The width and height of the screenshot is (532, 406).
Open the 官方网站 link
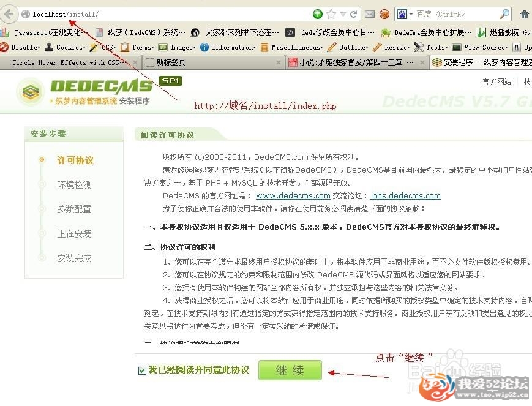(x=496, y=82)
